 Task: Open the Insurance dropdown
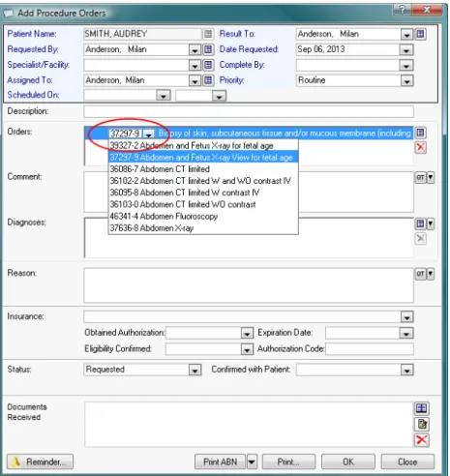(406, 317)
